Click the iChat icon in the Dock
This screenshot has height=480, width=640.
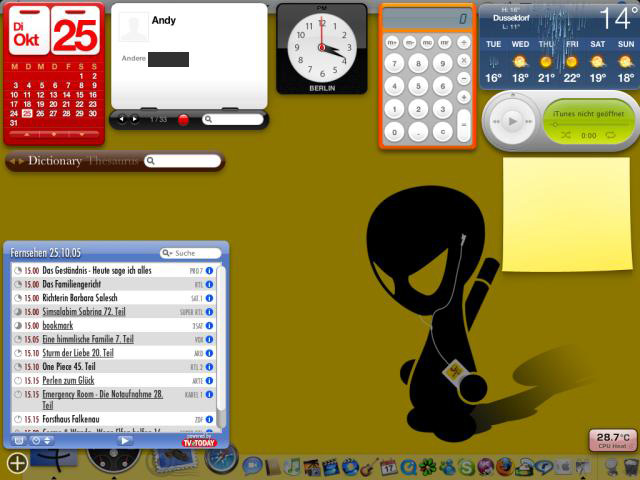253,465
